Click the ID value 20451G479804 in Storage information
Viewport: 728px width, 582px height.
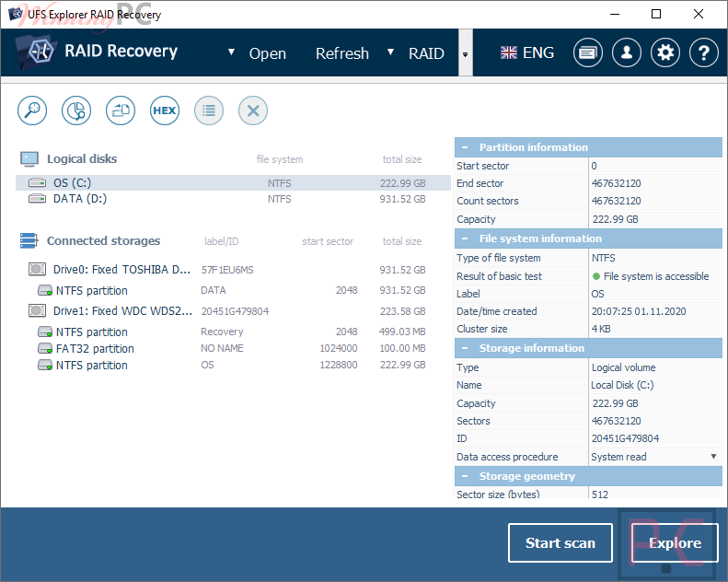pos(625,438)
